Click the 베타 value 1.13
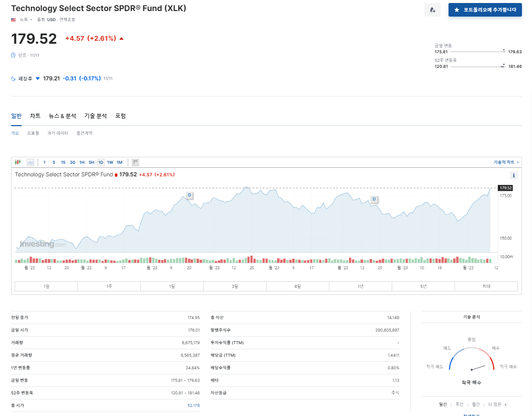This screenshot has width=532, height=416. click(x=396, y=380)
